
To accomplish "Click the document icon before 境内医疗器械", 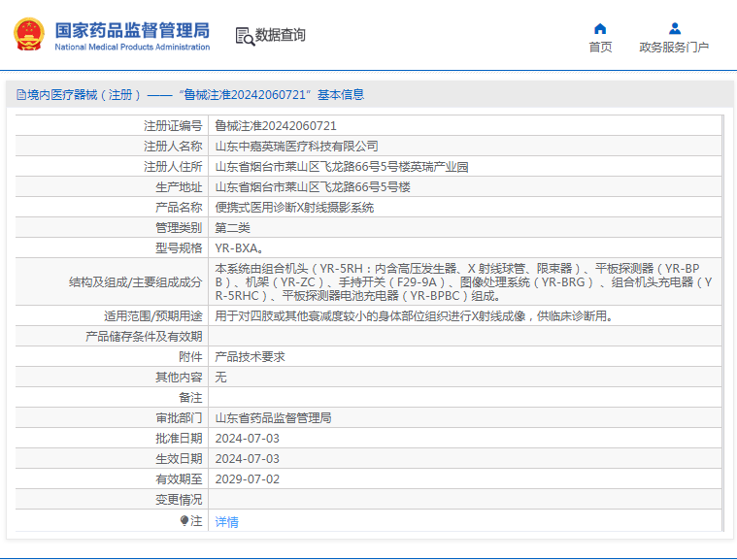I will 21,95.
